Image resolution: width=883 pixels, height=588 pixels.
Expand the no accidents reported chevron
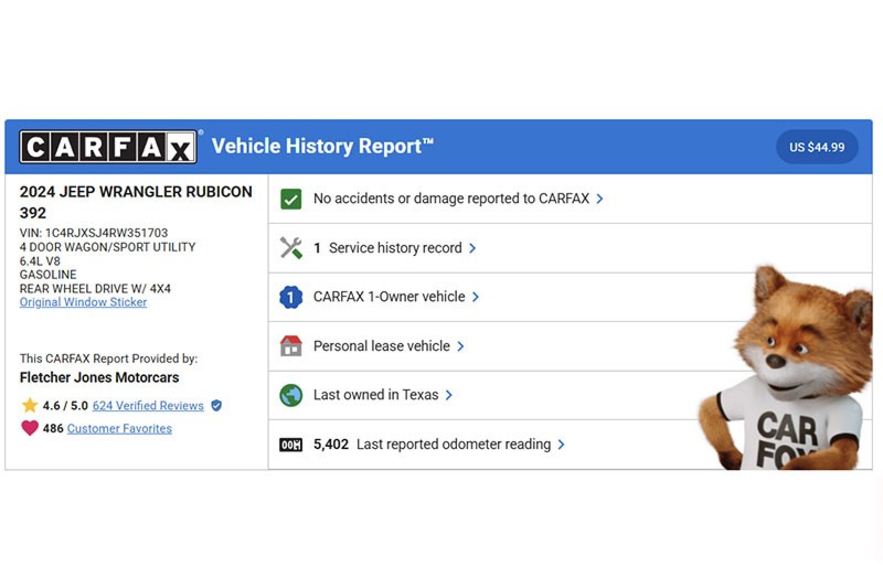pyautogui.click(x=600, y=199)
